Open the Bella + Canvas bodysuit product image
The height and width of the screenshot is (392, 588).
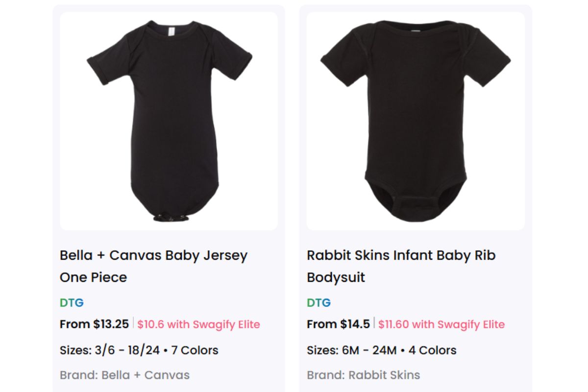169,121
